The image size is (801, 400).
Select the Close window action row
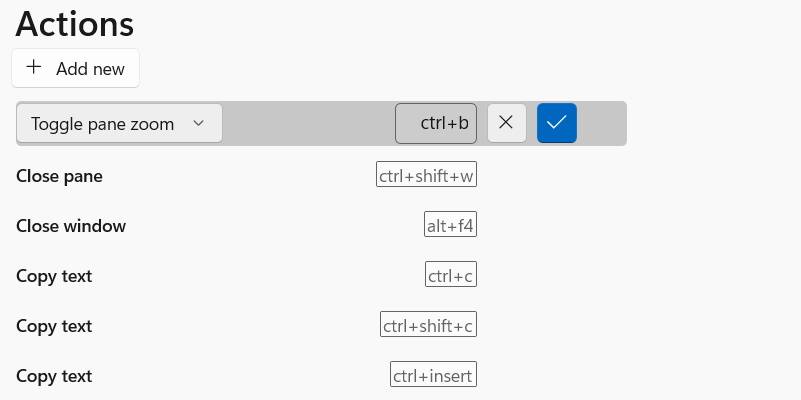pyautogui.click(x=71, y=226)
